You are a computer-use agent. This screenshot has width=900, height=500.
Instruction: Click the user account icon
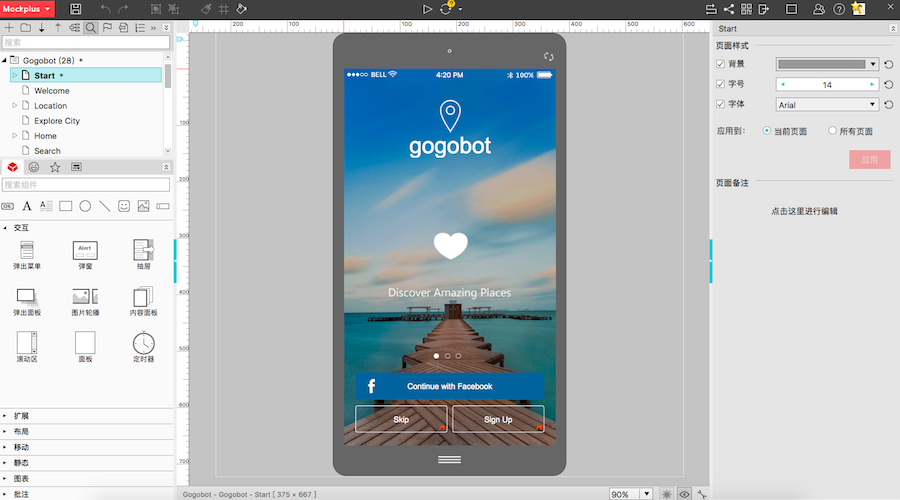click(x=819, y=9)
